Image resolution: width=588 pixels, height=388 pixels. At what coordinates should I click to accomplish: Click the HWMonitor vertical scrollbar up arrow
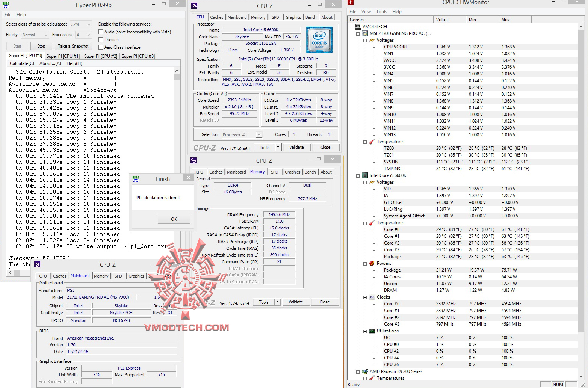[581, 27]
